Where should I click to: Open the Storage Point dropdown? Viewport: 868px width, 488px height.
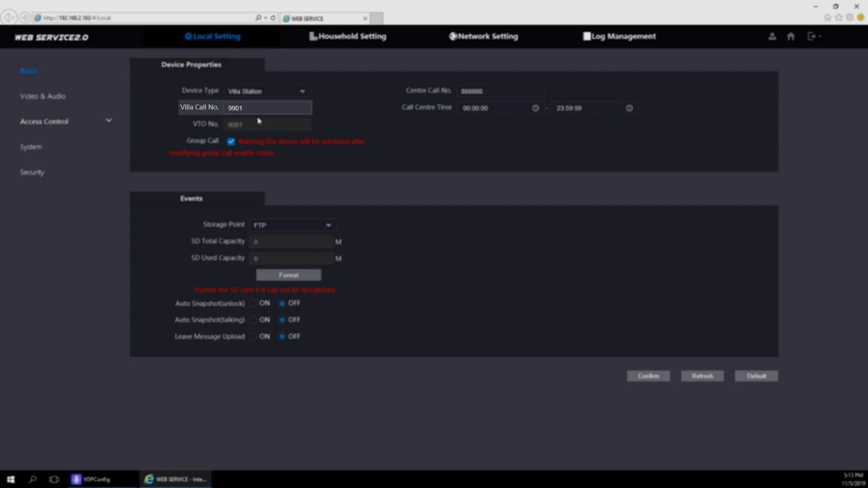click(293, 225)
